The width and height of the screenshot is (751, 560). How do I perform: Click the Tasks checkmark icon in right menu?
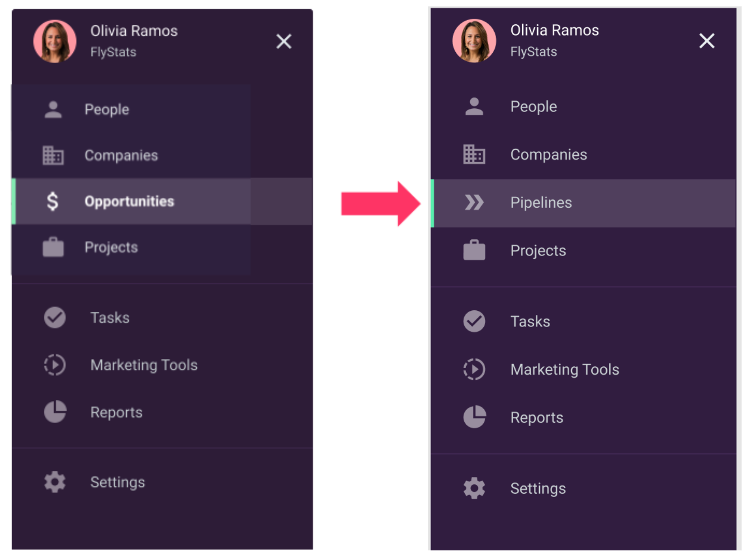tap(474, 322)
